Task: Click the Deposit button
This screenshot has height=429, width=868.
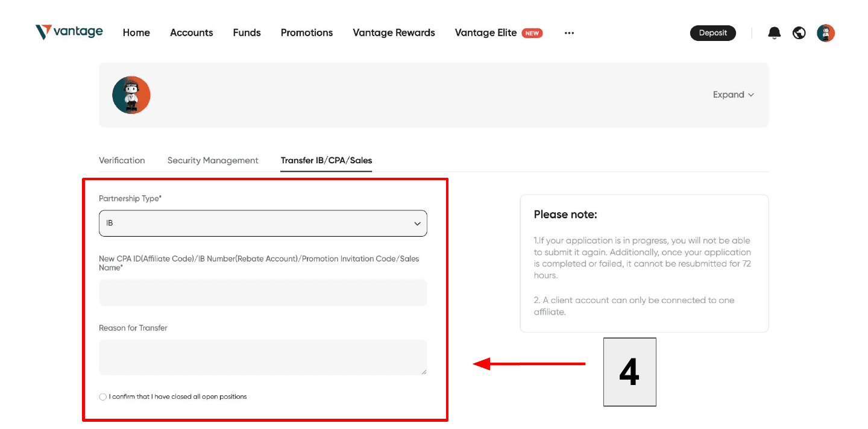Action: coord(713,33)
